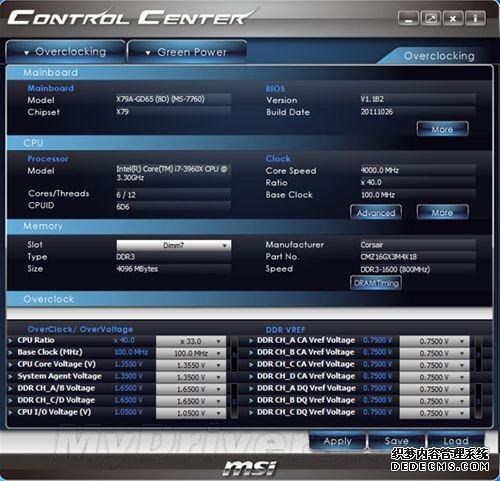Open CPU Ratio x33.0 dropdown
The image size is (500, 481).
click(x=191, y=341)
